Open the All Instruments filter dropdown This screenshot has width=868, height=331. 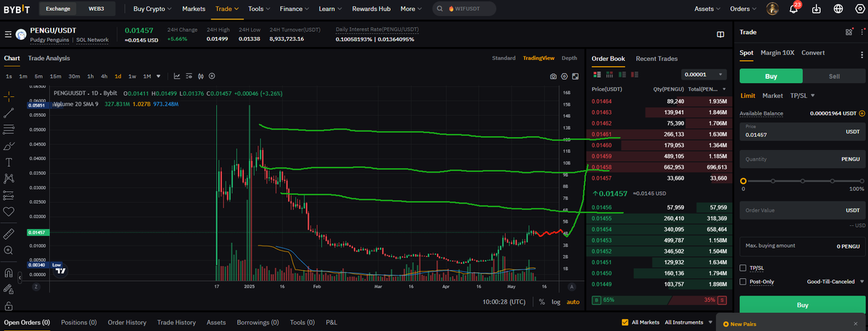(689, 322)
